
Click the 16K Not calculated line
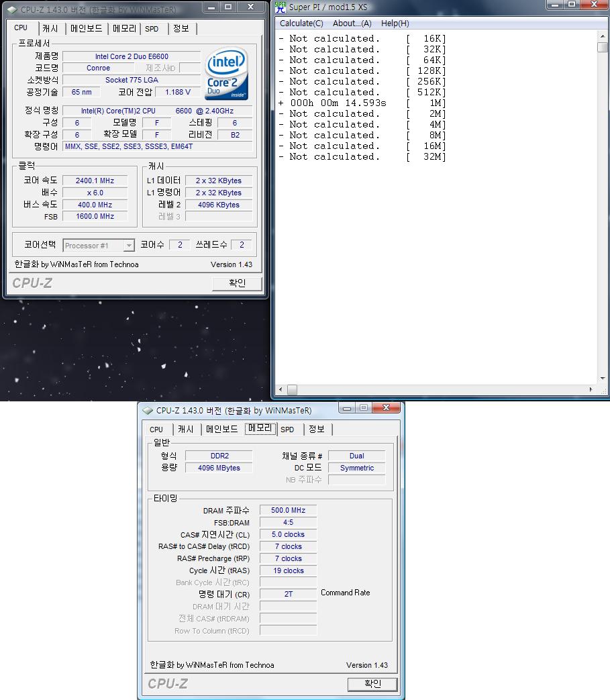point(362,39)
